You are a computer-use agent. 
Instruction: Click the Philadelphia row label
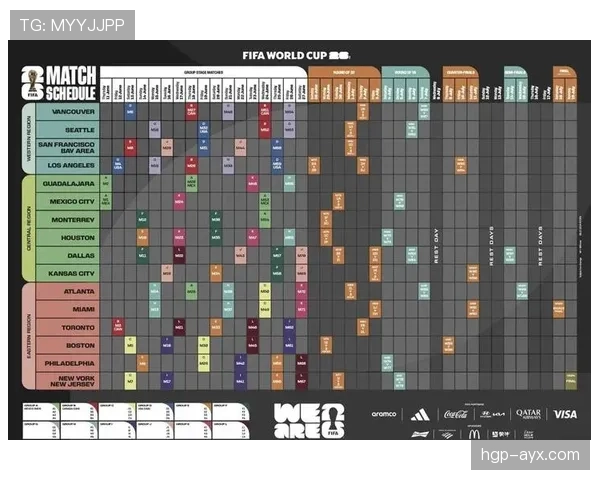pos(68,363)
